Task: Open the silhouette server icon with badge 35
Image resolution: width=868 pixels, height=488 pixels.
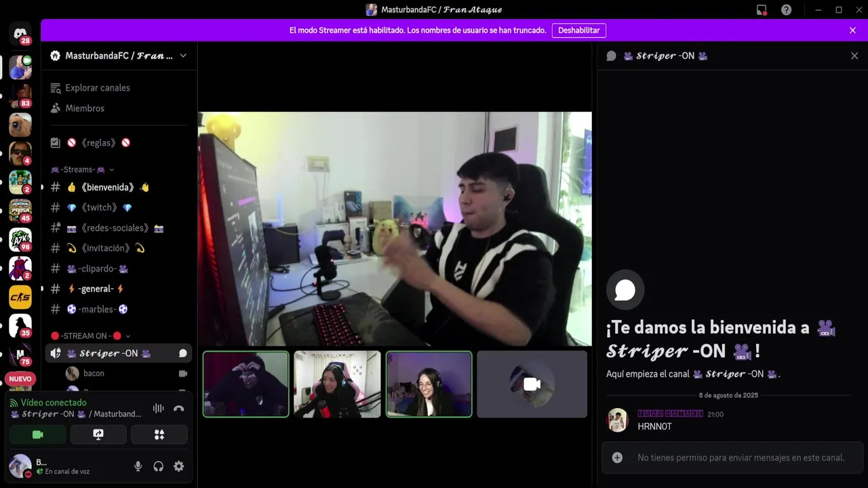Action: 20,325
